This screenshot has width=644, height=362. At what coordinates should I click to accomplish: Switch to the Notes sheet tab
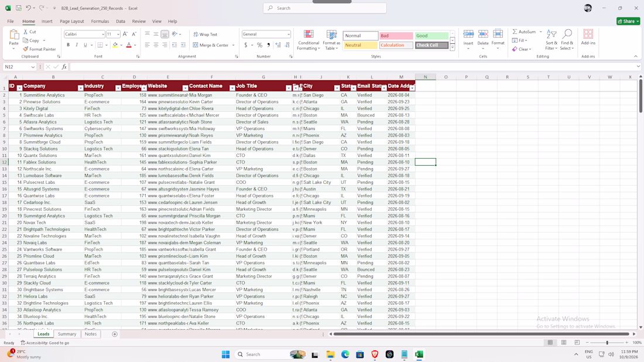(91, 334)
